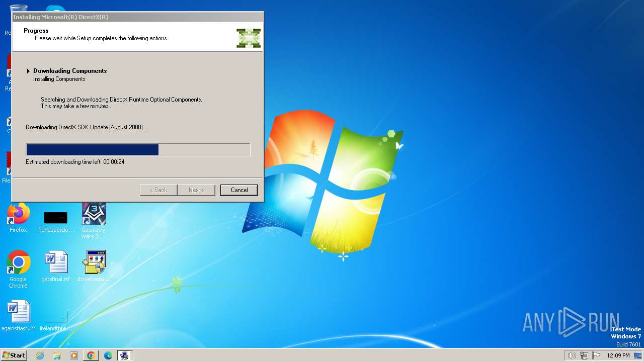Click the network status tray icon

point(584,355)
